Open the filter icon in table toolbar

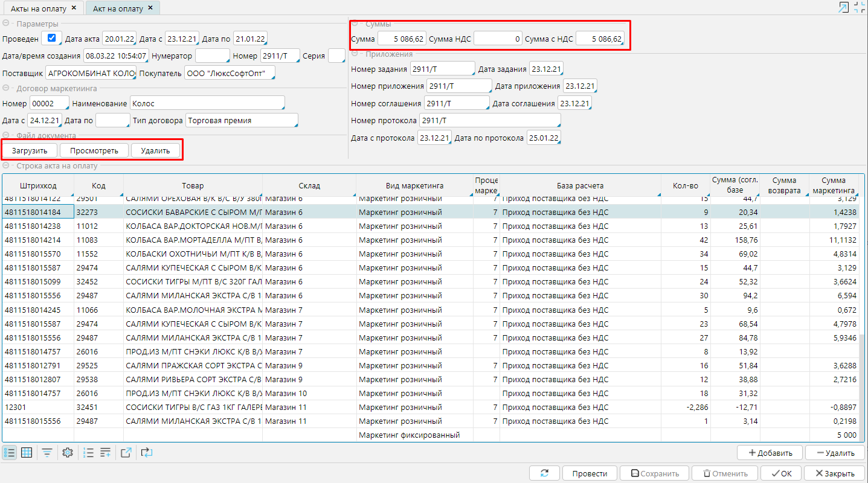click(x=47, y=453)
